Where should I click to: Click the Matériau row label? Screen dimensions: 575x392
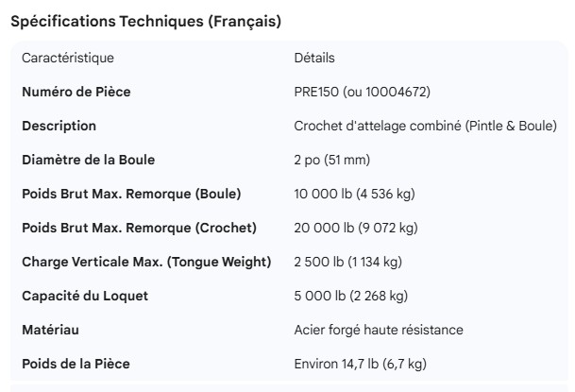tap(50, 330)
